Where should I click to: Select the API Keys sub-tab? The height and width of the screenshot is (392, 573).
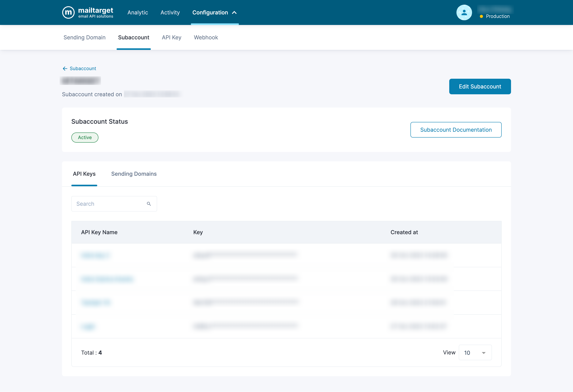[84, 174]
